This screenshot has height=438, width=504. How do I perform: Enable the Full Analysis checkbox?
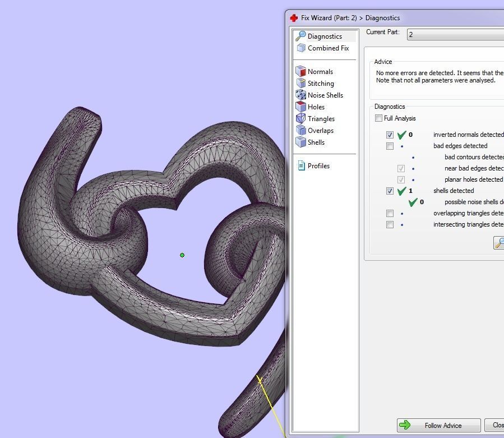point(378,118)
